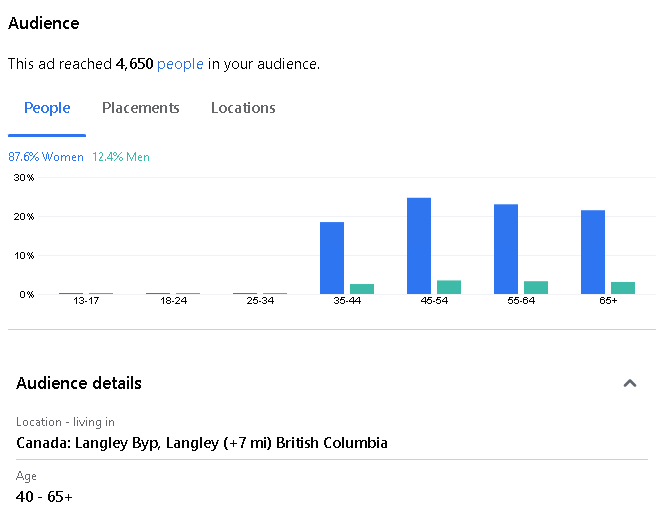The image size is (661, 513).
Task: Click the women bar for 35-44
Action: click(x=332, y=258)
